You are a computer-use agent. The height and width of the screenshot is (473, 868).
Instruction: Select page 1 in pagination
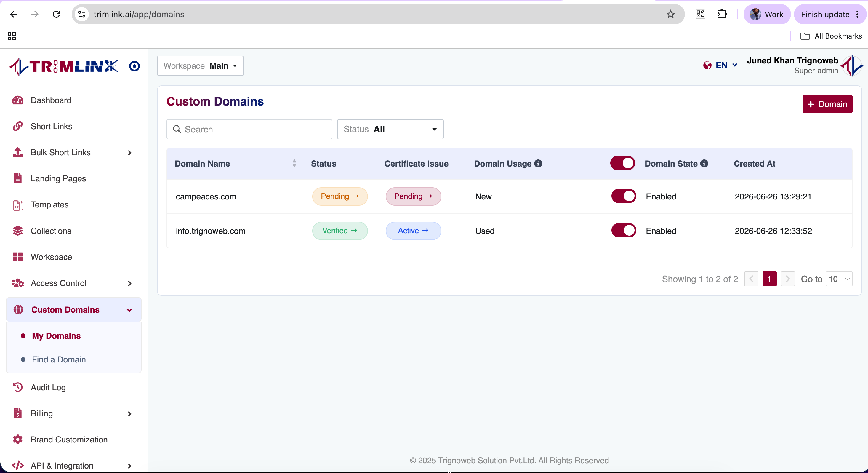tap(769, 279)
